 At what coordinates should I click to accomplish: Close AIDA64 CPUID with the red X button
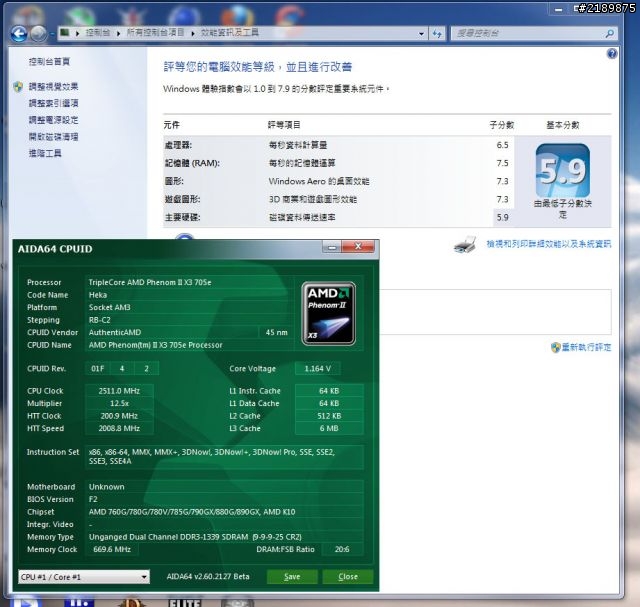(358, 246)
